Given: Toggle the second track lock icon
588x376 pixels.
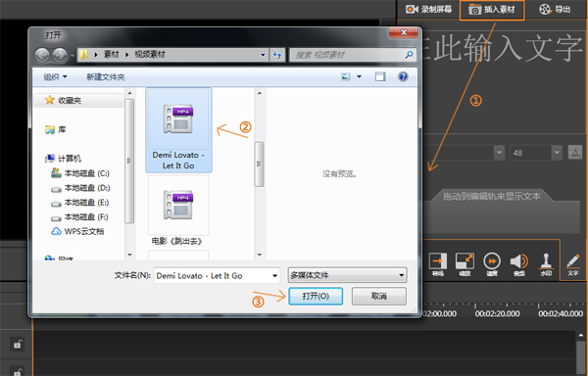Looking at the screenshot, I should tap(18, 371).
